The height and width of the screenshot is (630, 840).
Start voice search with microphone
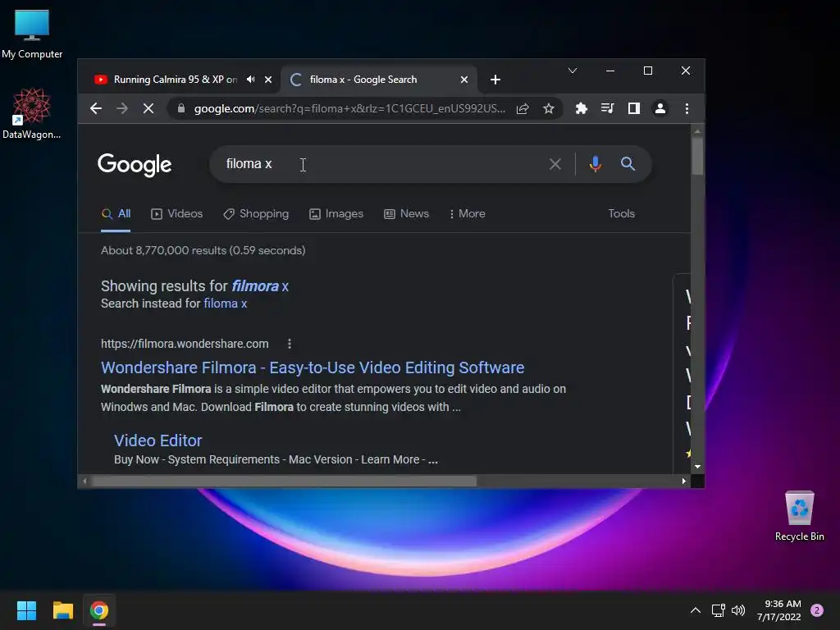click(595, 164)
